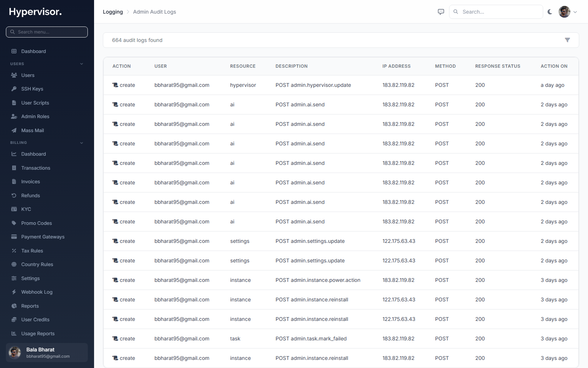Select 'a day ago' timestamp cell
This screenshot has width=588, height=368.
[x=552, y=85]
